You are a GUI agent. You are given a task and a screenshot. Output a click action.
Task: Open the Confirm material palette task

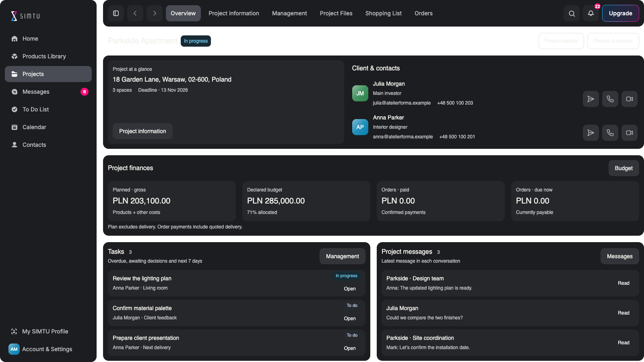pyautogui.click(x=350, y=319)
